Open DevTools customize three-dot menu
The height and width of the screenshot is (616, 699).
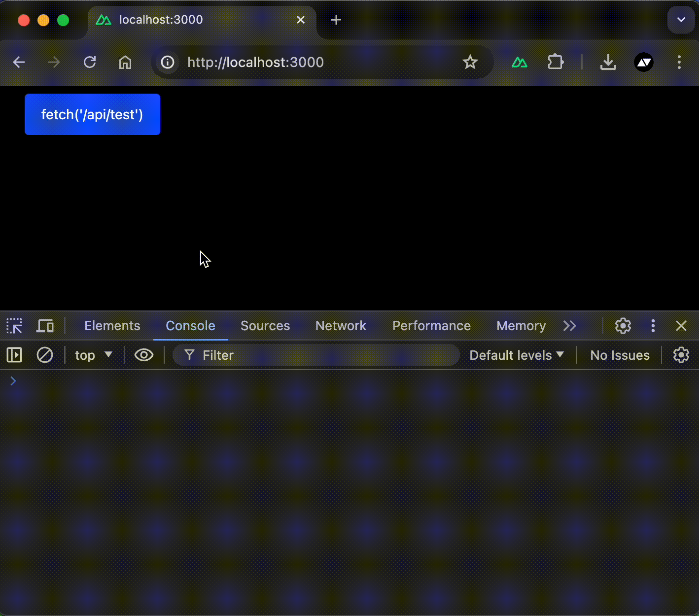[653, 326]
